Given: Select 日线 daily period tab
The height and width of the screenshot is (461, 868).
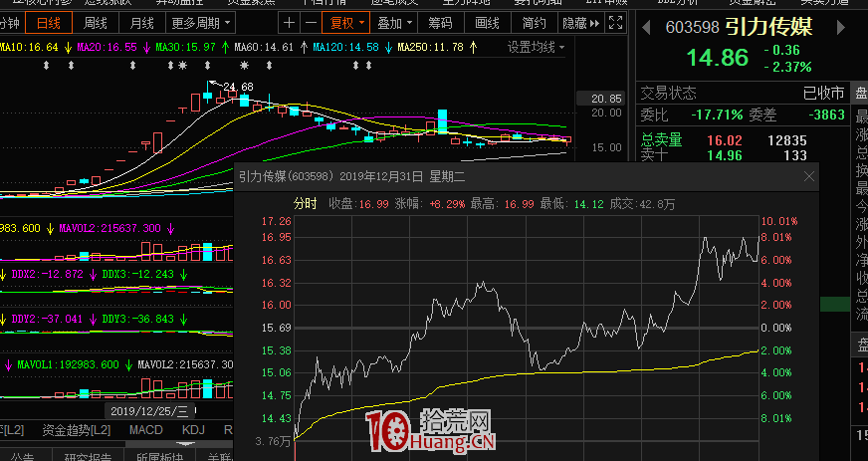Looking at the screenshot, I should (x=49, y=23).
